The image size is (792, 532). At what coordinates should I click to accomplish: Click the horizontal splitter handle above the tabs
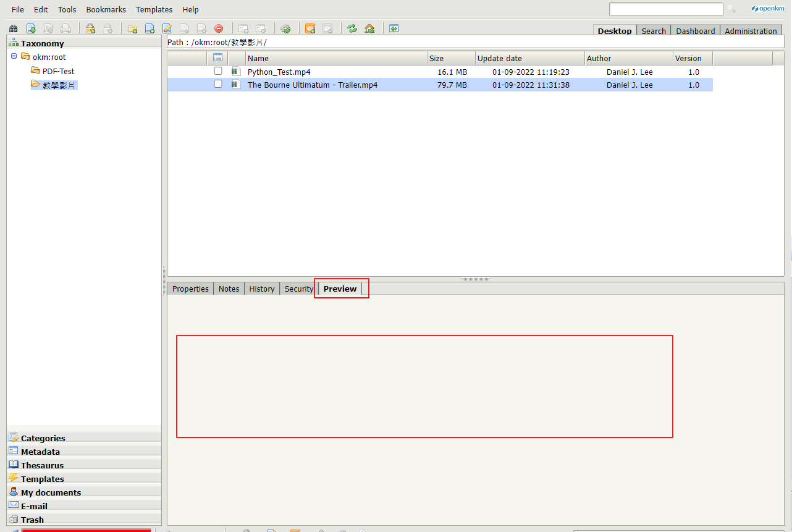tap(475, 279)
